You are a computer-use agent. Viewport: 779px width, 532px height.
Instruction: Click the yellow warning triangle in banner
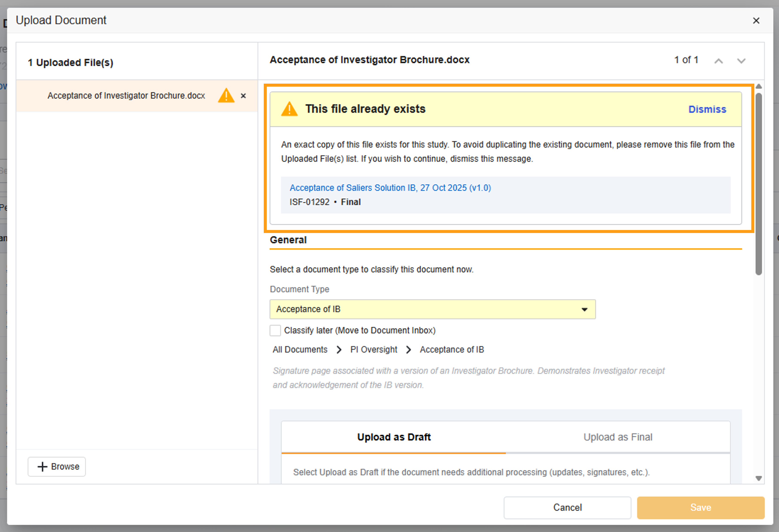point(289,109)
